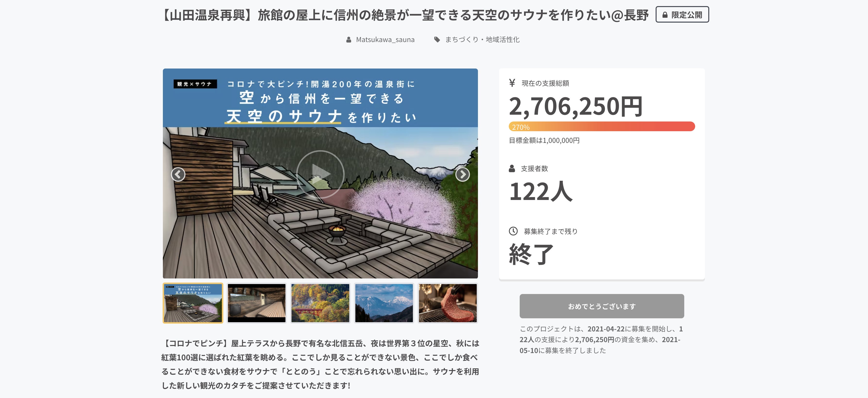868x398 pixels.
Task: Open the Matsukawa_sauna profile link
Action: point(385,40)
